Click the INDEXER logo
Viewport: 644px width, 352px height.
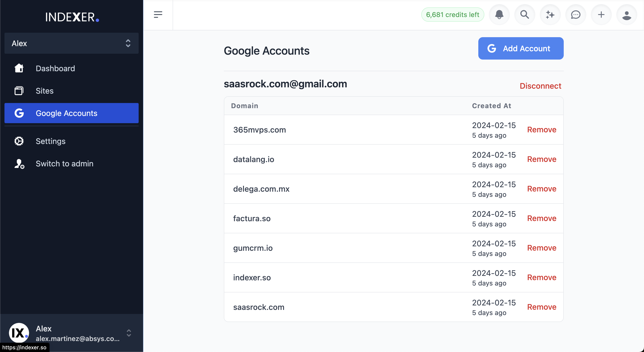tap(72, 17)
